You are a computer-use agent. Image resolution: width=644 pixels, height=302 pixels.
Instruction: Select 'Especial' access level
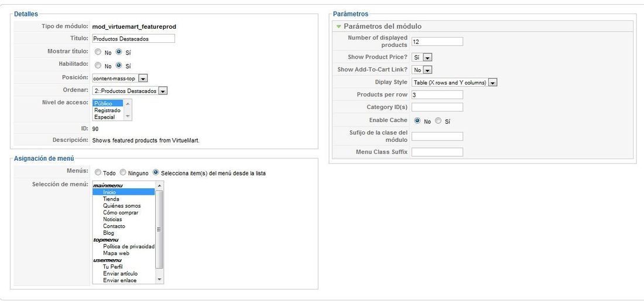[x=108, y=117]
